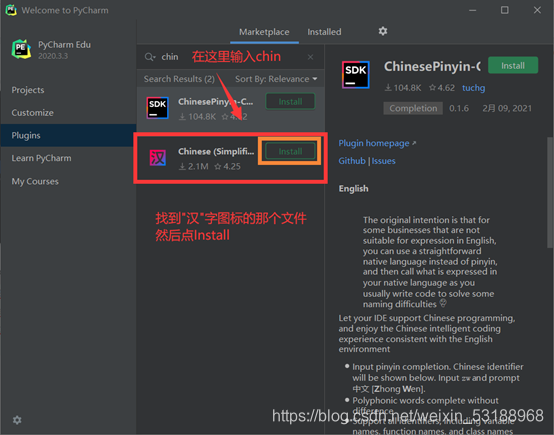Click version number 0.1.6
The image size is (554, 435).
click(459, 108)
